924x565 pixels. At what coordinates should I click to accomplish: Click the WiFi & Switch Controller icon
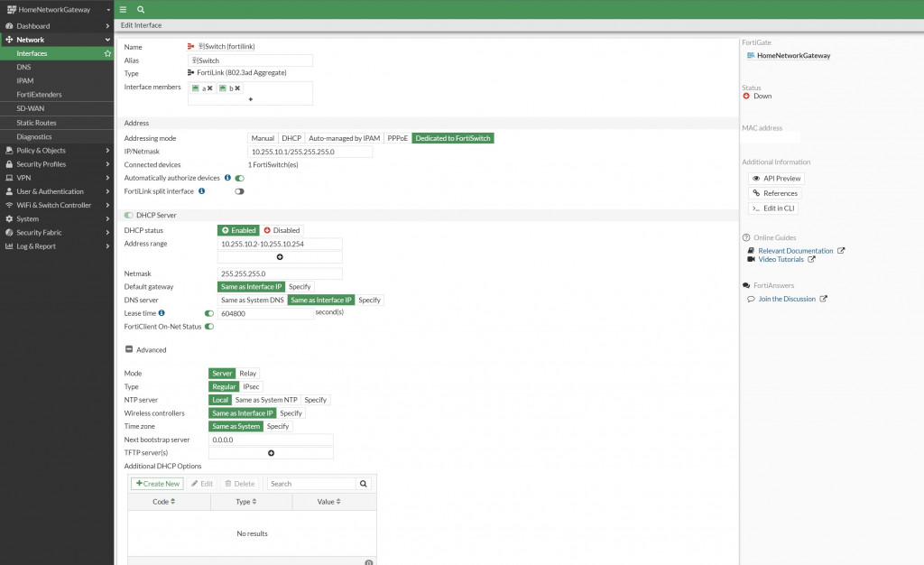9,205
